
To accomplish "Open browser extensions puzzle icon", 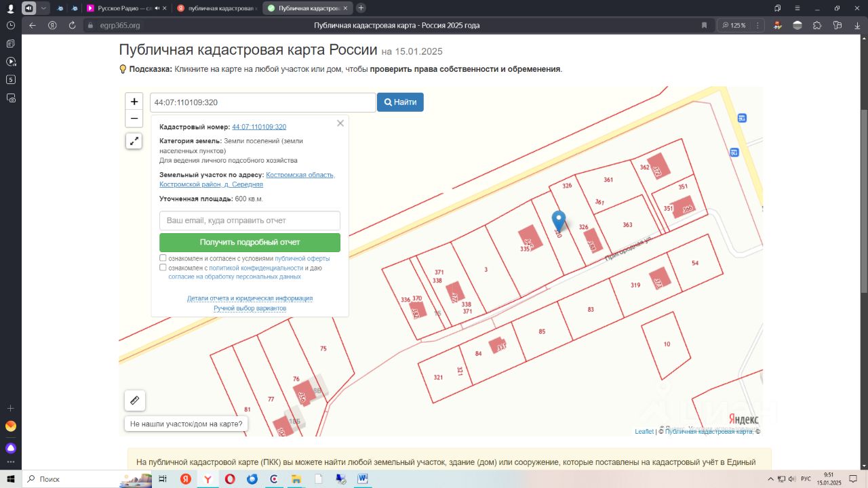I will click(x=817, y=25).
